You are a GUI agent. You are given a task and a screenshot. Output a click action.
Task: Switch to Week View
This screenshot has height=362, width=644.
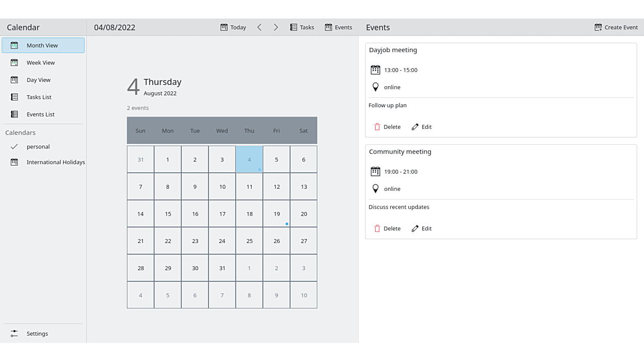click(41, 62)
